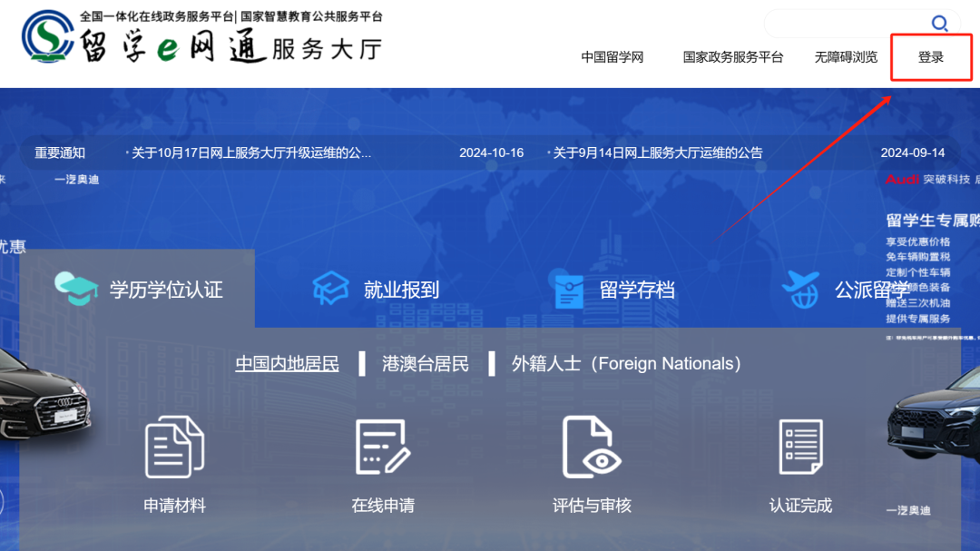The height and width of the screenshot is (551, 980).
Task: Click the magnifier search icon
Action: 940,24
